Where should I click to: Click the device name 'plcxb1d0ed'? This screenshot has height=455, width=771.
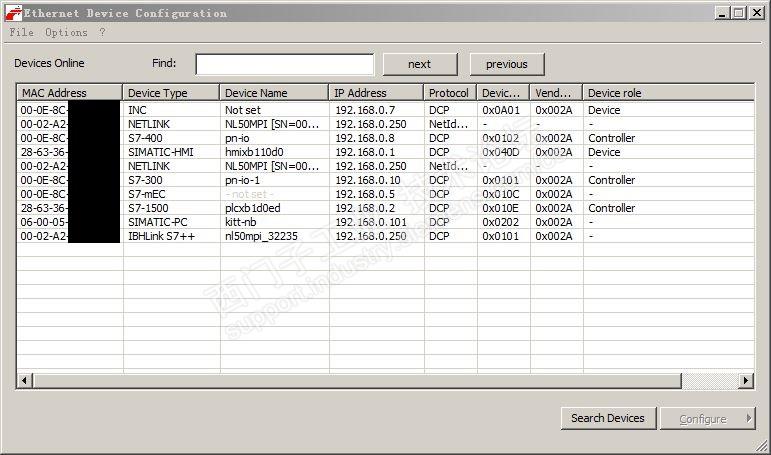point(253,208)
